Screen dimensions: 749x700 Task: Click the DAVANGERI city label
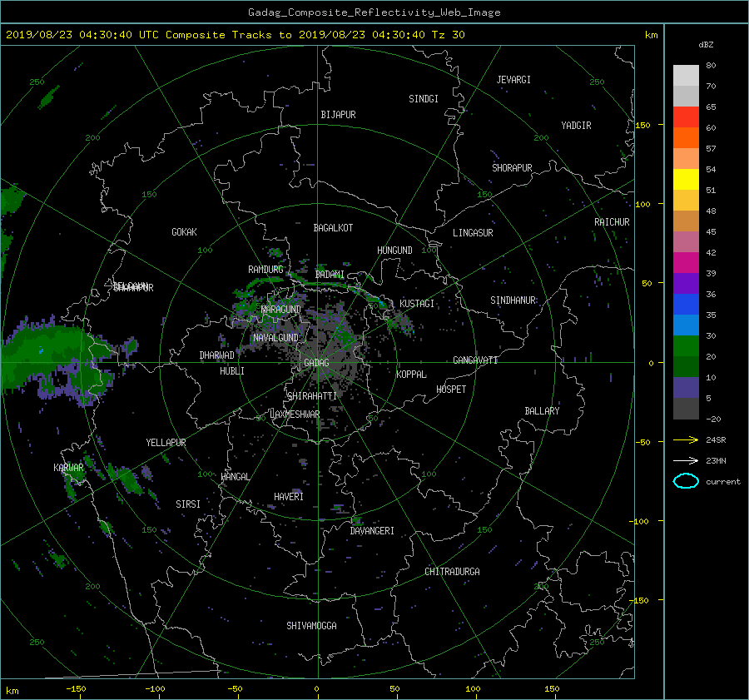point(372,531)
